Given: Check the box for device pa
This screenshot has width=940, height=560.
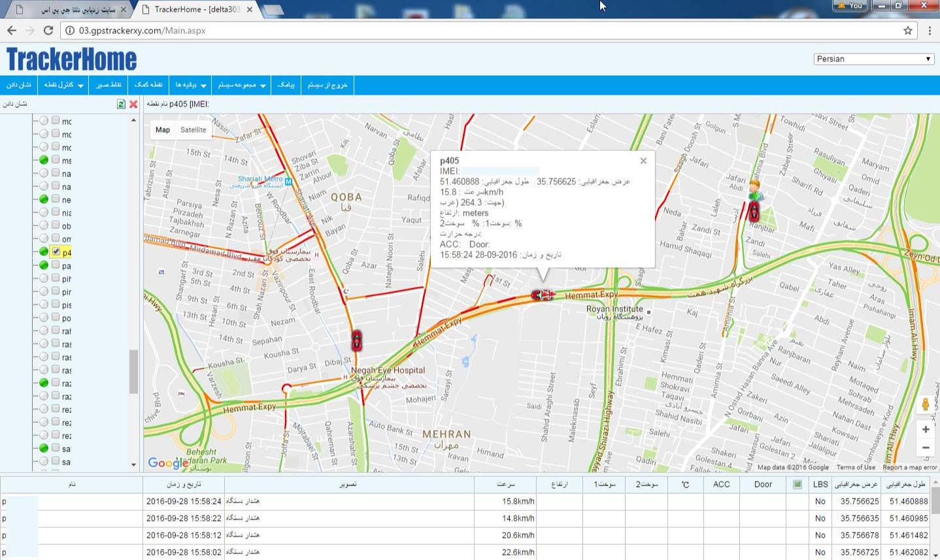Looking at the screenshot, I should click(x=56, y=265).
